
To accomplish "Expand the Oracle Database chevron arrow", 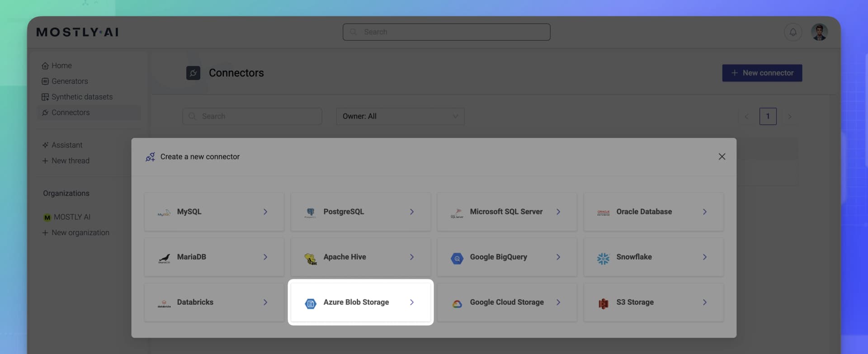I will [x=705, y=212].
